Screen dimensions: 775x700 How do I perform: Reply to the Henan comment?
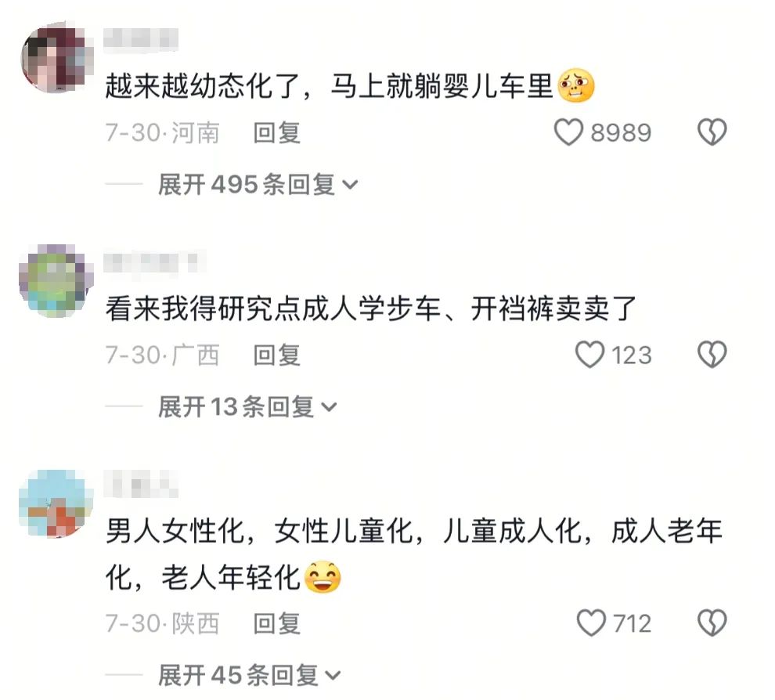277,132
